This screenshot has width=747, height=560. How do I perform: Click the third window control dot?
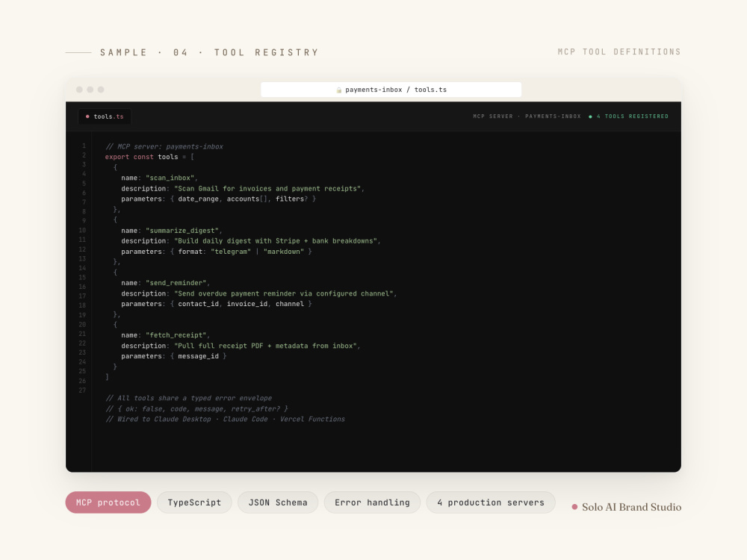coord(101,90)
